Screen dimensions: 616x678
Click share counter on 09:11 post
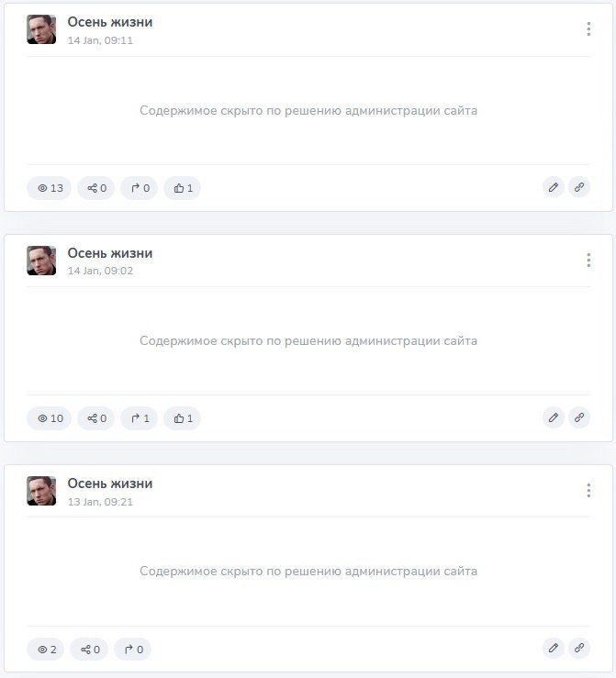(x=96, y=188)
